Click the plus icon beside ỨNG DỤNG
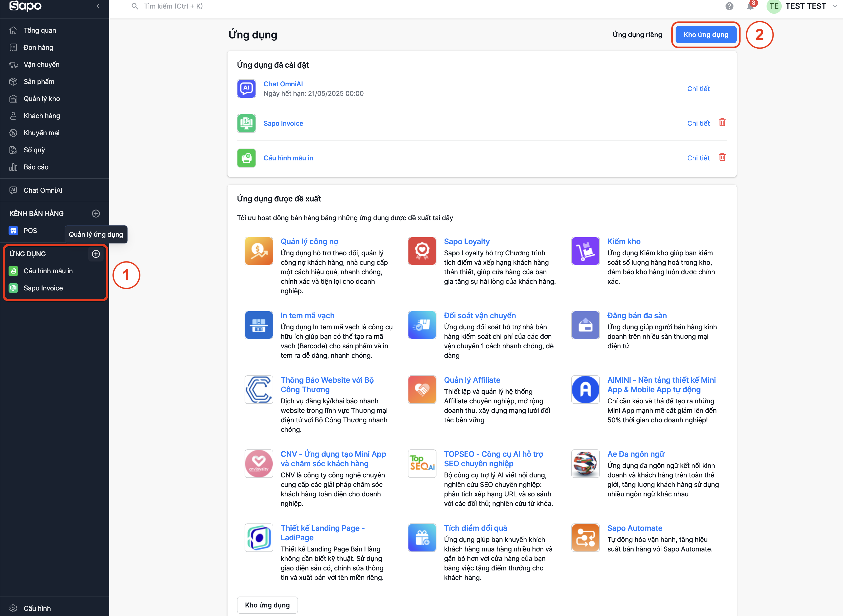This screenshot has height=616, width=843. (96, 254)
